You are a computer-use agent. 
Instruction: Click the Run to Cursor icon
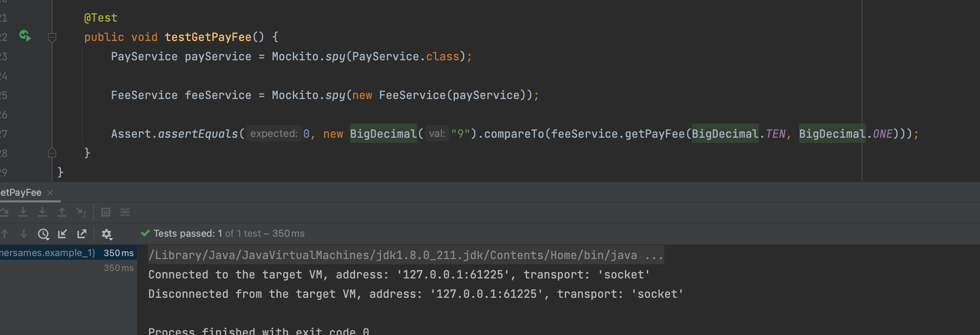click(x=82, y=212)
